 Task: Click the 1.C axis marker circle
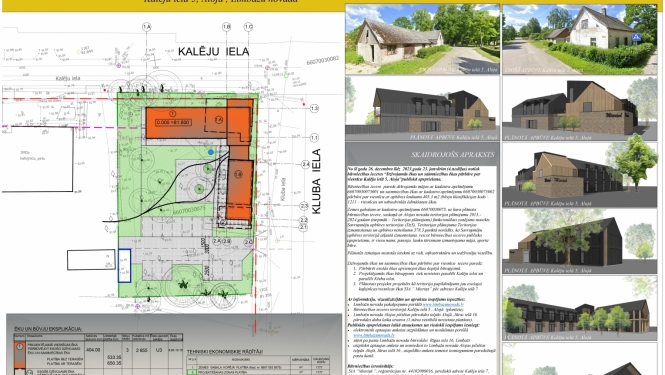tap(249, 27)
